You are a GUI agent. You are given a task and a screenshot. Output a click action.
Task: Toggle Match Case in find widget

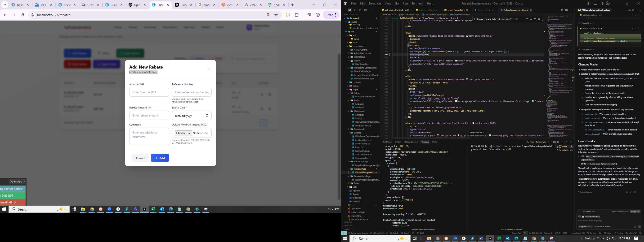504,19
